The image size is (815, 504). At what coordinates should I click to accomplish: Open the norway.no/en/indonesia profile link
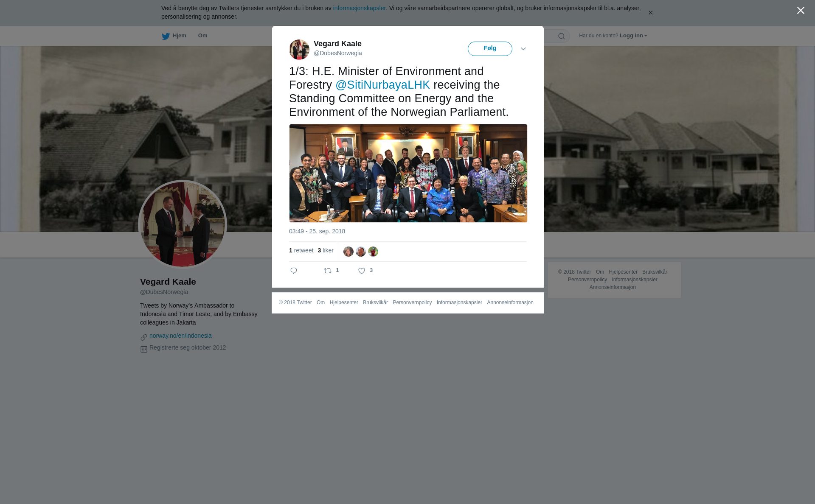point(180,336)
